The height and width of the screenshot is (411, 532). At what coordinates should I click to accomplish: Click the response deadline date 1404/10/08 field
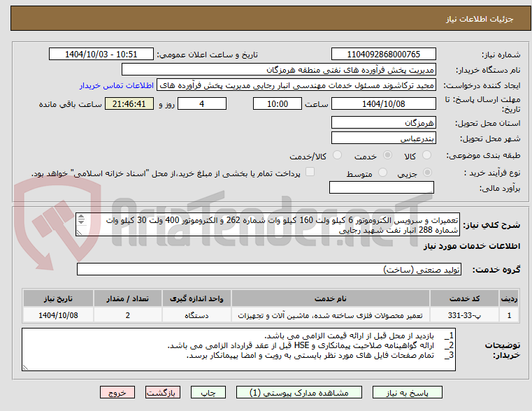pos(383,103)
